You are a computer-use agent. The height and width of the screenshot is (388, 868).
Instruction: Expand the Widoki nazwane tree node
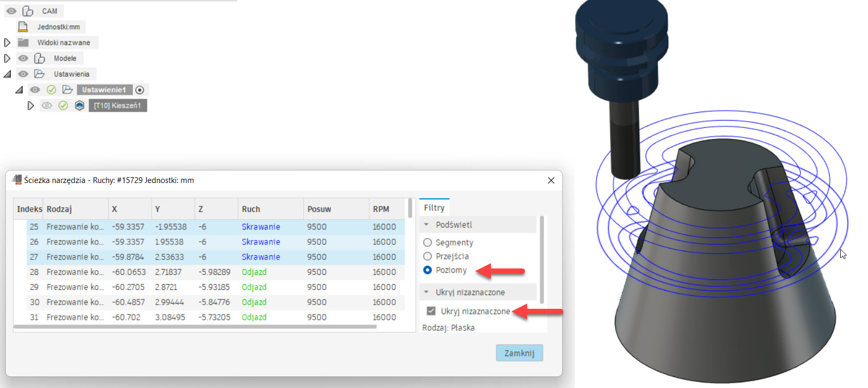coord(7,42)
